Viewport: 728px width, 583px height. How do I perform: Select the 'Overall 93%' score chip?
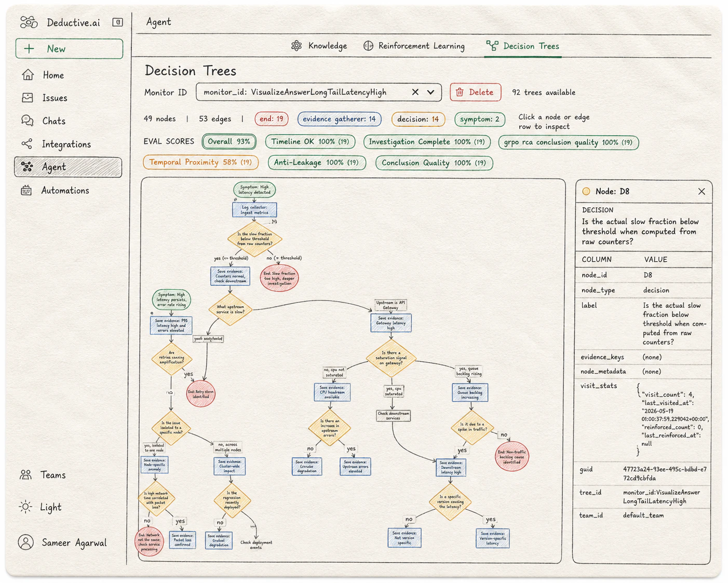(229, 141)
